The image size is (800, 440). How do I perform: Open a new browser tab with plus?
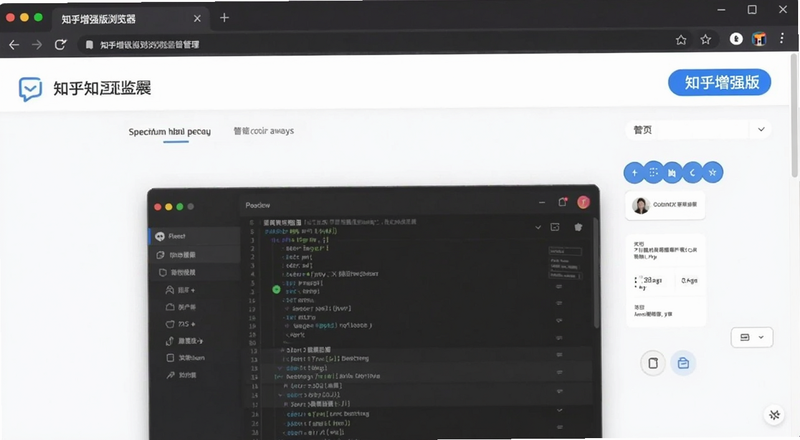coord(224,18)
